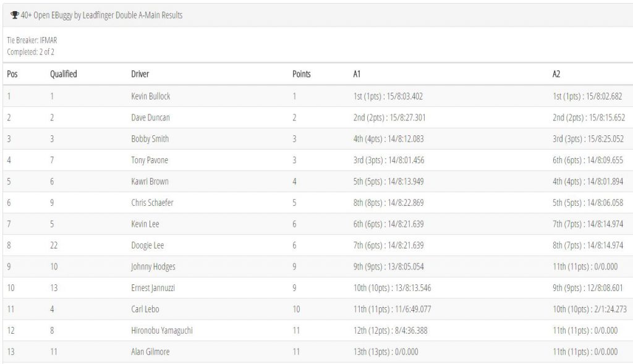The width and height of the screenshot is (633, 364).
Task: Click the 40+ Open EBuggy results title
Action: [x=101, y=15]
